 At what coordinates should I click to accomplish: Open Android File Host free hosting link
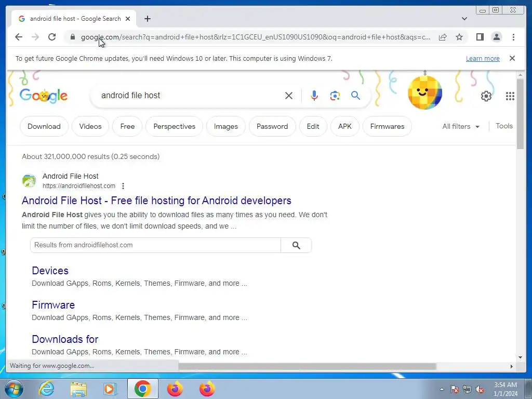coord(156,201)
